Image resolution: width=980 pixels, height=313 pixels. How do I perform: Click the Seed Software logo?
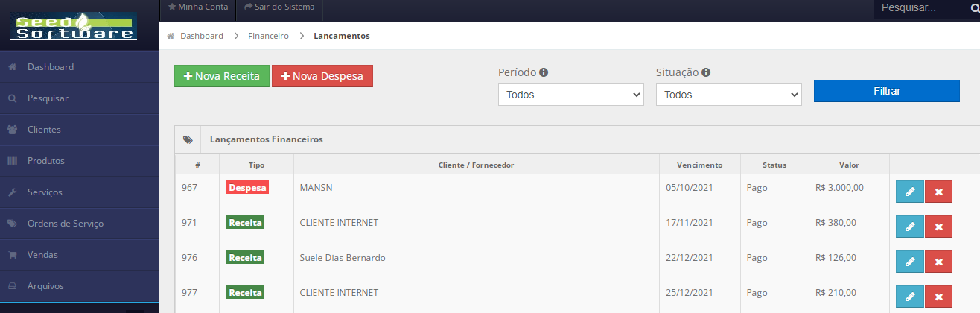pyautogui.click(x=74, y=26)
